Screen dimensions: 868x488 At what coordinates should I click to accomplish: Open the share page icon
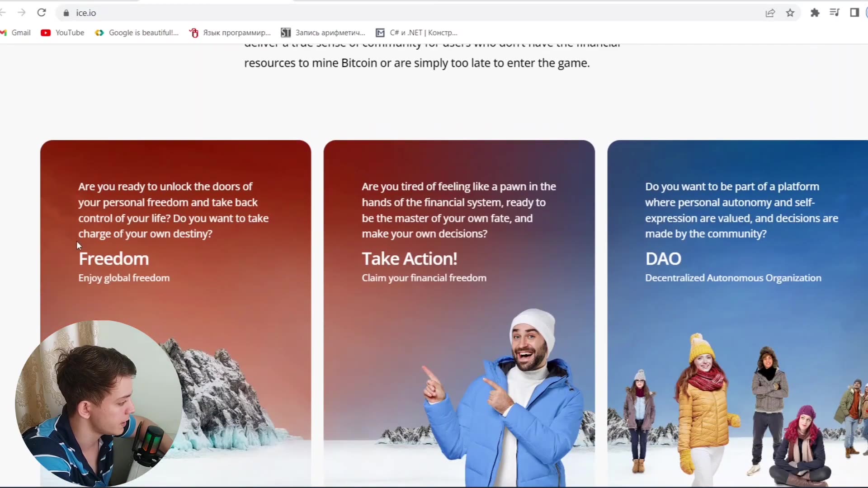coord(770,13)
